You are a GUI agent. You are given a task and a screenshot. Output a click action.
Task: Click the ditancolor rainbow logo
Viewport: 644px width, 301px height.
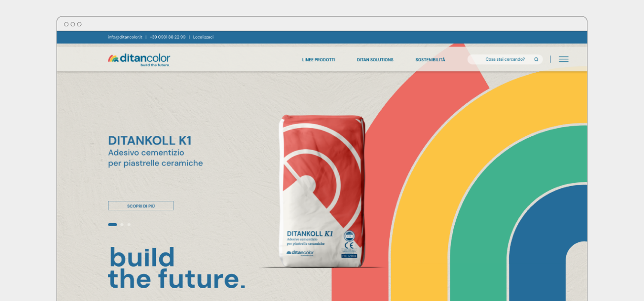pyautogui.click(x=139, y=60)
